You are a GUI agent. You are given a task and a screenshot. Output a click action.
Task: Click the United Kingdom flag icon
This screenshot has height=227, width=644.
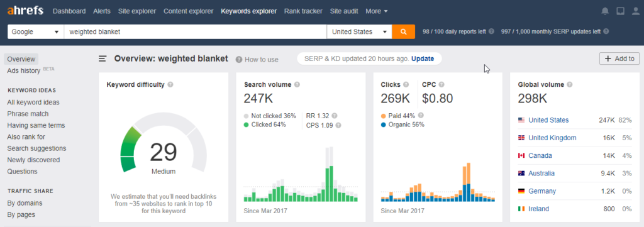(521, 138)
